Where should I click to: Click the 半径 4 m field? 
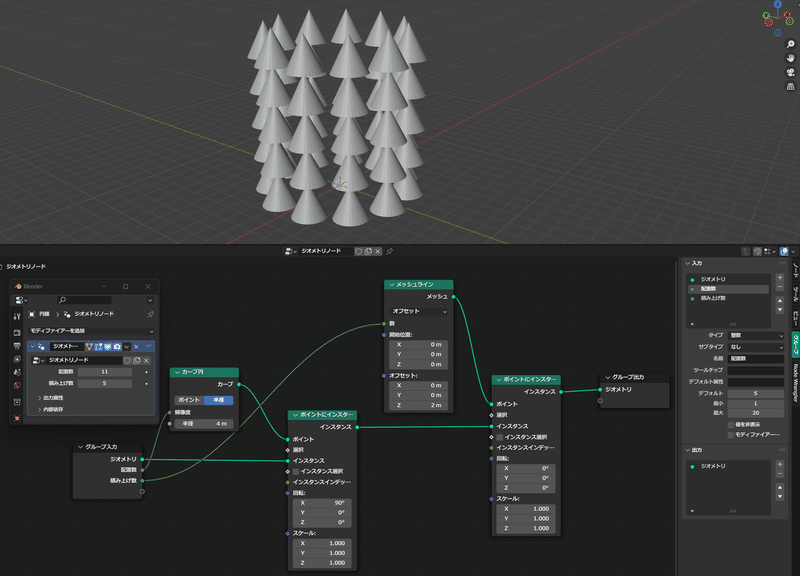coord(204,424)
